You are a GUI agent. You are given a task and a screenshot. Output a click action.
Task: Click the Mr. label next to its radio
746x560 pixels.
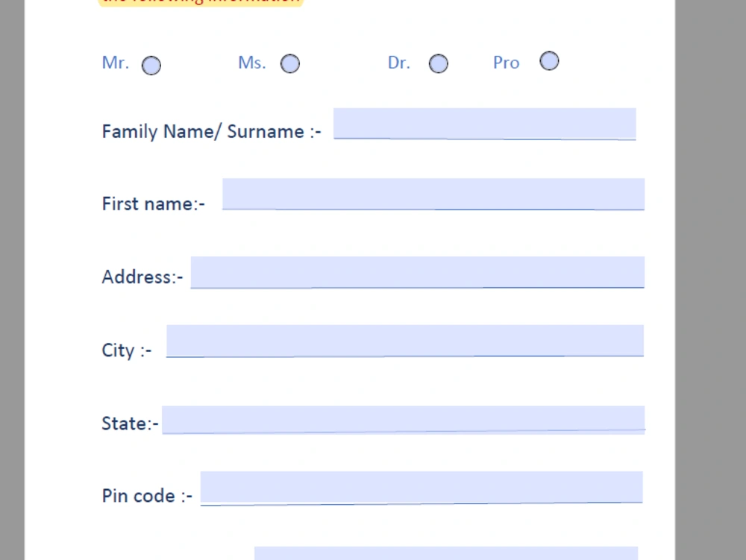click(115, 63)
